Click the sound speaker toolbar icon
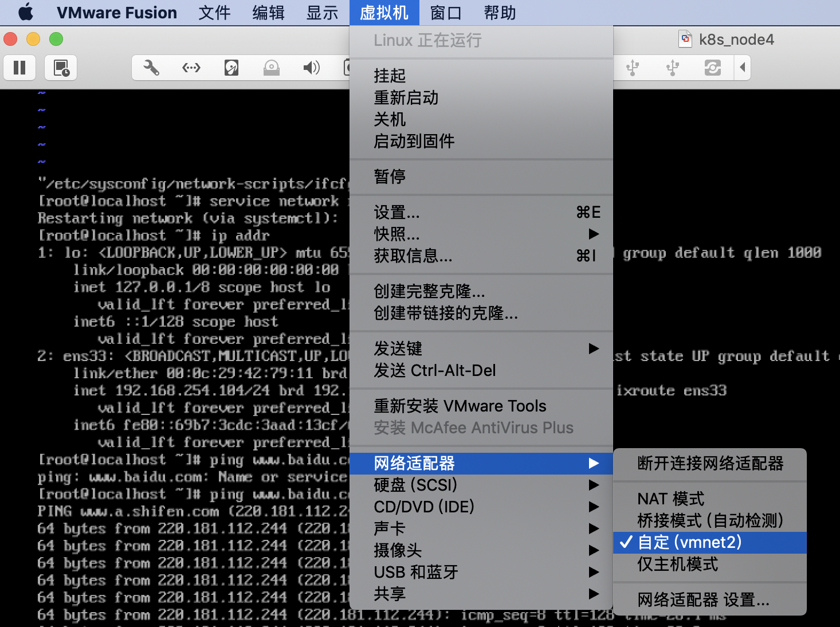The width and height of the screenshot is (840, 627). coord(311,68)
